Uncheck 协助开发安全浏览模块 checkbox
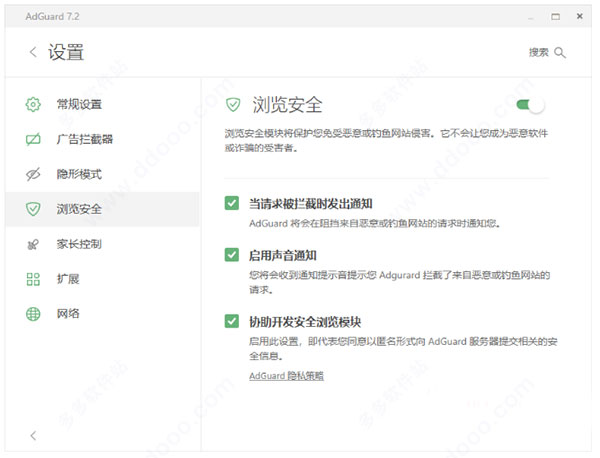The width and height of the screenshot is (600, 458). pos(232,321)
